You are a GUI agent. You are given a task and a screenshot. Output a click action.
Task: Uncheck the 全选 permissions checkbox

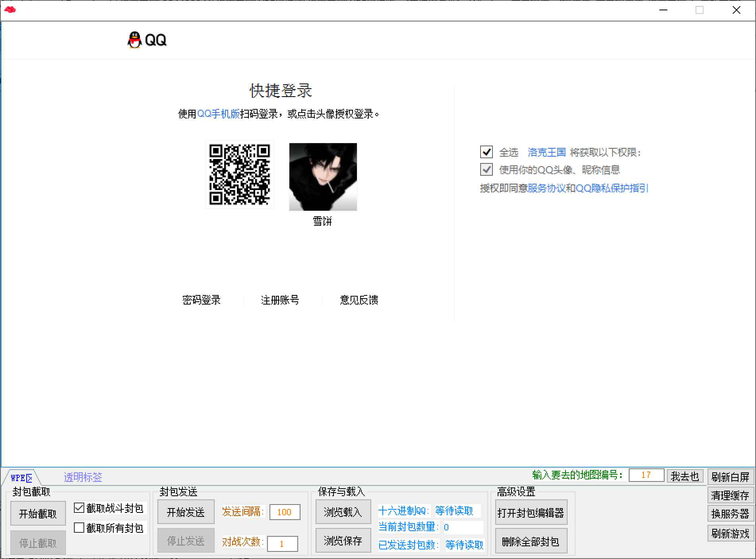click(x=486, y=152)
